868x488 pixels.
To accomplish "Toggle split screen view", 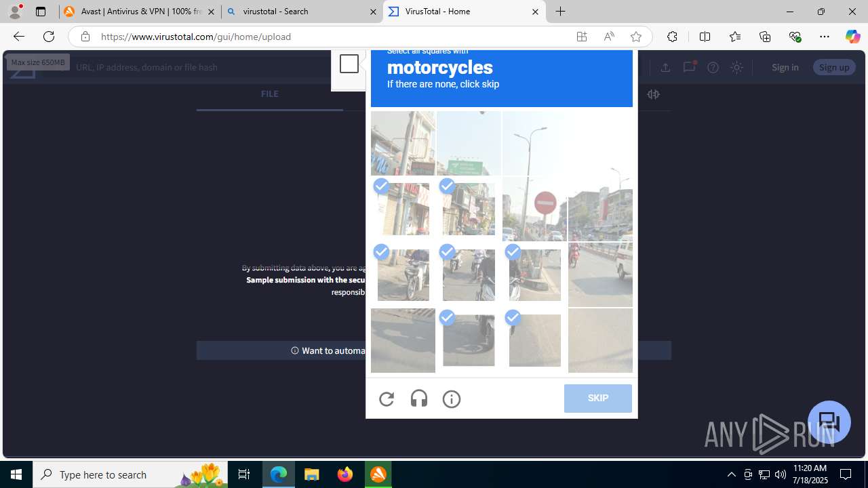I will [x=705, y=37].
